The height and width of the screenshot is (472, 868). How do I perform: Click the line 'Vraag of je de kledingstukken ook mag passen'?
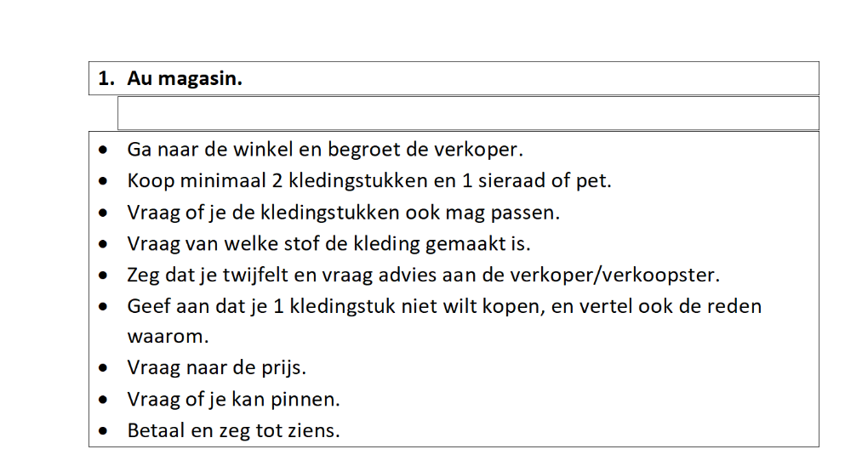[343, 213]
